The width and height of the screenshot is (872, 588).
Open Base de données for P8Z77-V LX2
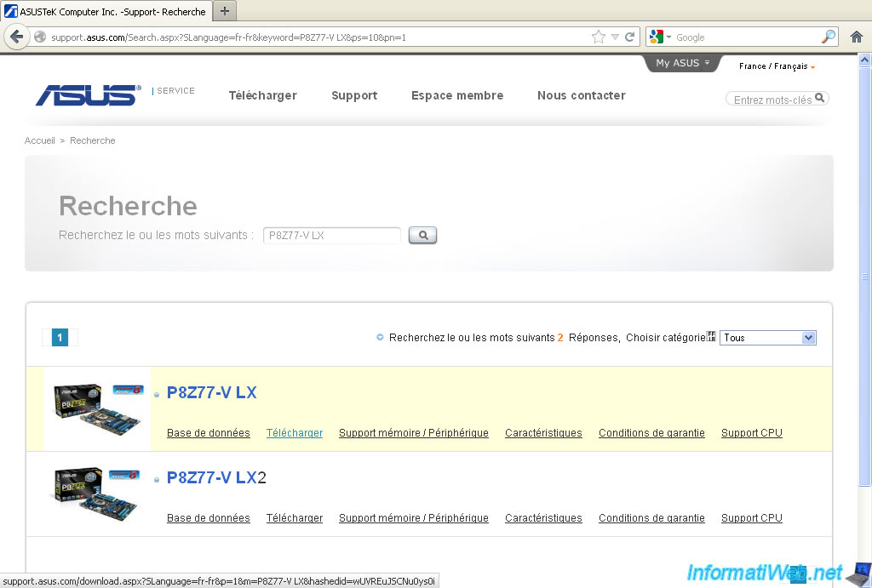click(x=208, y=518)
